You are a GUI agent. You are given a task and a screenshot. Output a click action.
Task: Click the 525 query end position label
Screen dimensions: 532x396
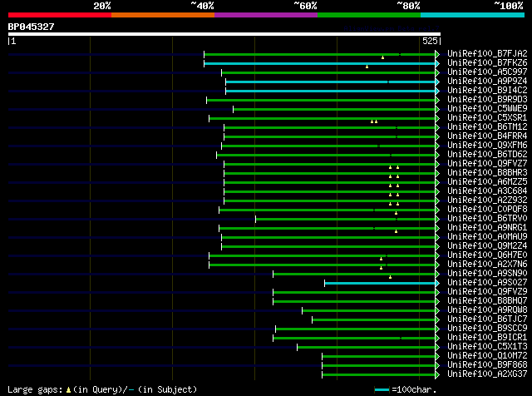click(x=430, y=41)
